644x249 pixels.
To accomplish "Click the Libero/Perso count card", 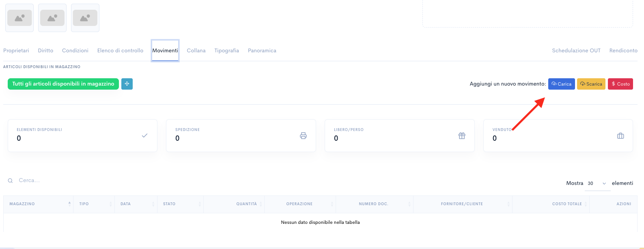I will coord(400,135).
